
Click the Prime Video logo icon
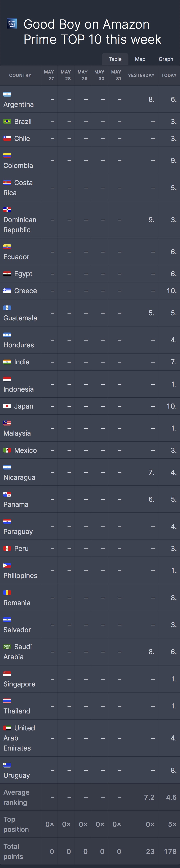(x=12, y=24)
